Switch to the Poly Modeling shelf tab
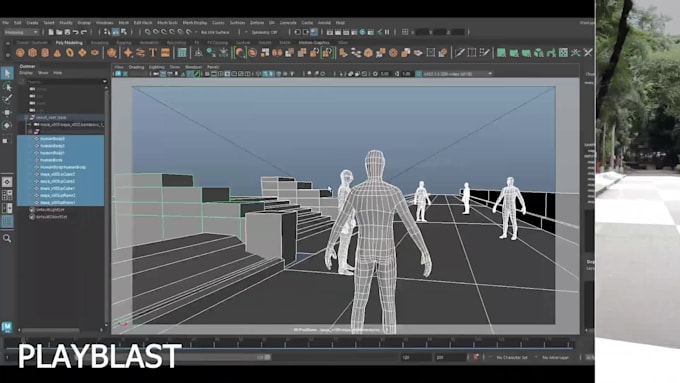The height and width of the screenshot is (383, 680). tap(69, 43)
